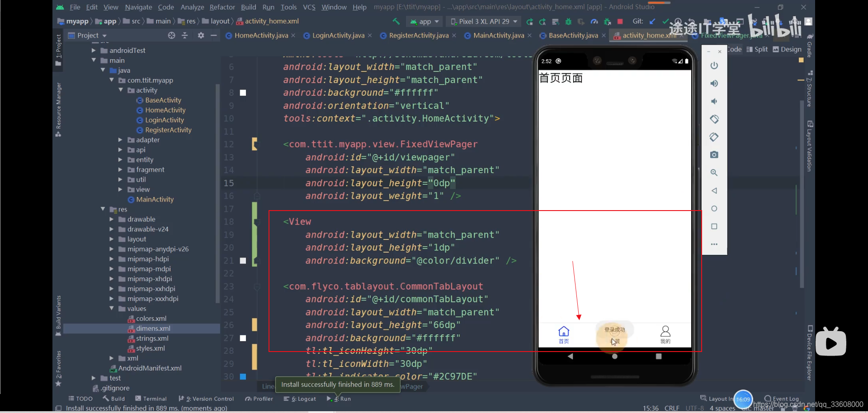Open the Project view selector dropdown
The image size is (868, 413).
(x=88, y=35)
